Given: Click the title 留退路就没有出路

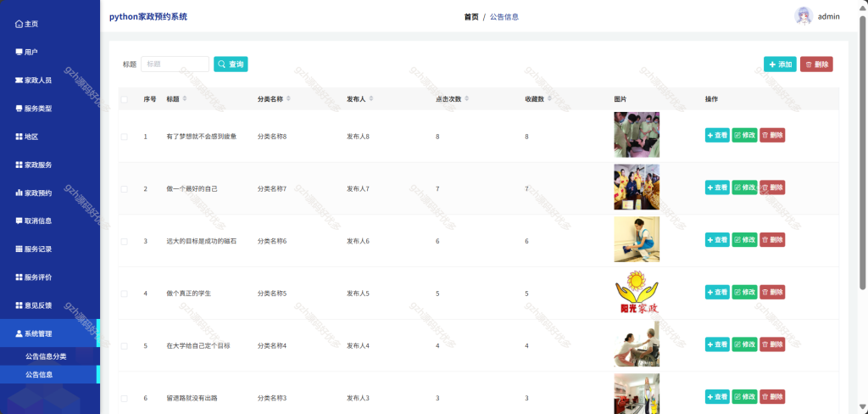Looking at the screenshot, I should (x=192, y=398).
